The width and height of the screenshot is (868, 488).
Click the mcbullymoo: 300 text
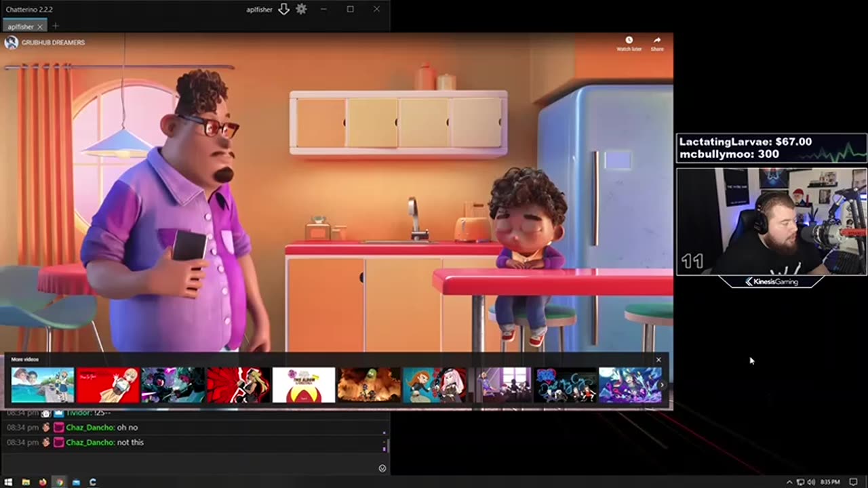tap(729, 154)
